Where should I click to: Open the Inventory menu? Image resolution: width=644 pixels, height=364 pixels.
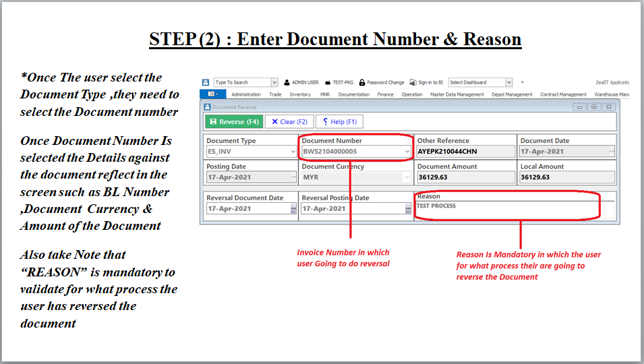300,94
